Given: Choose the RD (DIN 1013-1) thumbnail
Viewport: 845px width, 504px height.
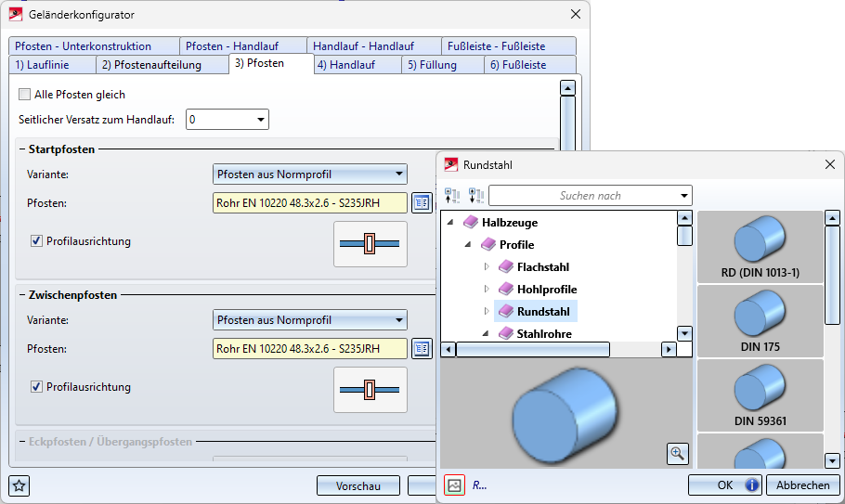Looking at the screenshot, I should (x=760, y=247).
